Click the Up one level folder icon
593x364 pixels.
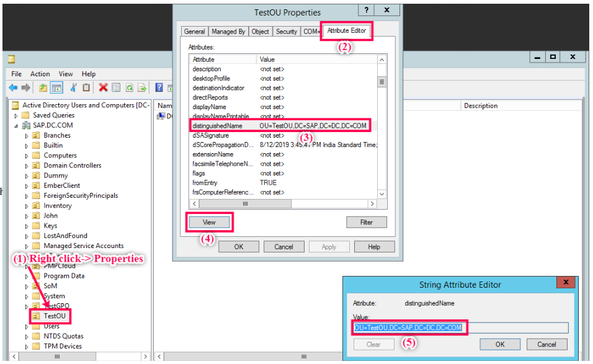tap(43, 88)
